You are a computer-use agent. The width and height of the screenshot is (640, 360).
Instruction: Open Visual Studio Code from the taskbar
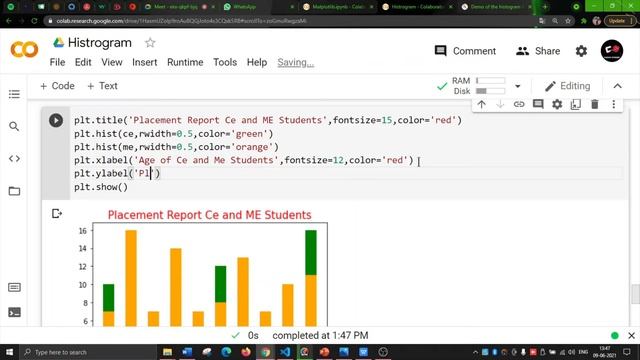[x=285, y=352]
